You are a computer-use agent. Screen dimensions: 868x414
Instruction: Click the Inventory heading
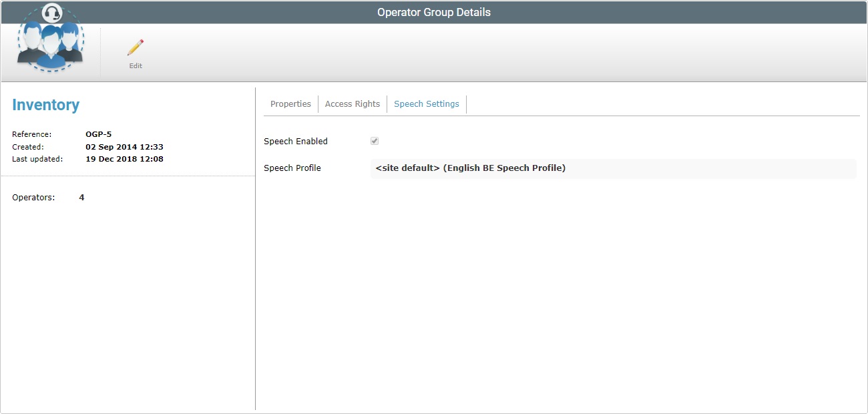[x=45, y=105]
